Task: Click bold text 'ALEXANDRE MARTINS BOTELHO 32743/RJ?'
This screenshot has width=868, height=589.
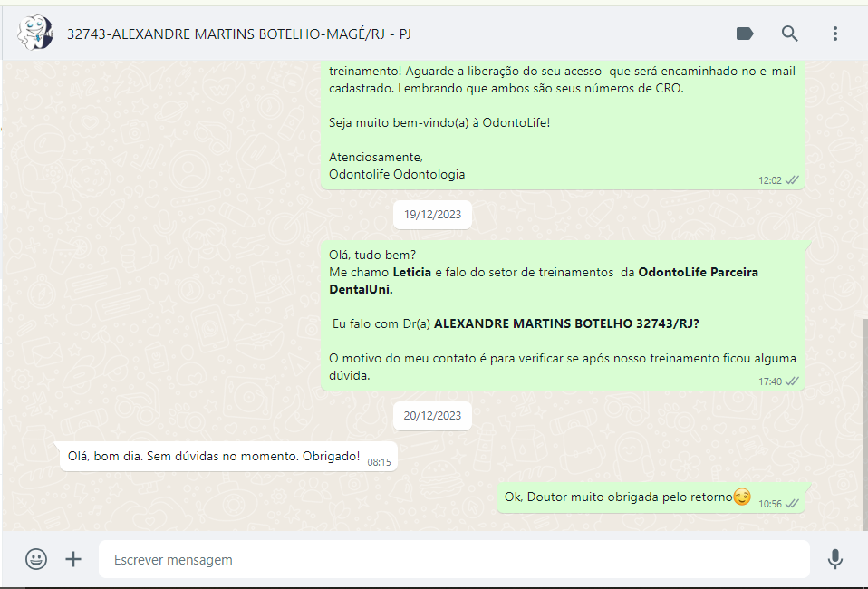Action: click(566, 323)
